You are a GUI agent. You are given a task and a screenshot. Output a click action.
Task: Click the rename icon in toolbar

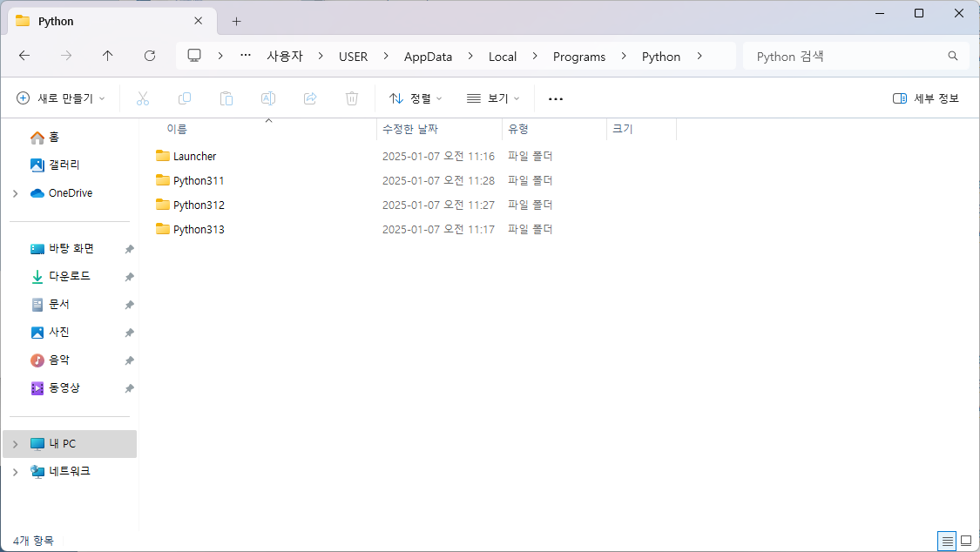click(x=268, y=98)
